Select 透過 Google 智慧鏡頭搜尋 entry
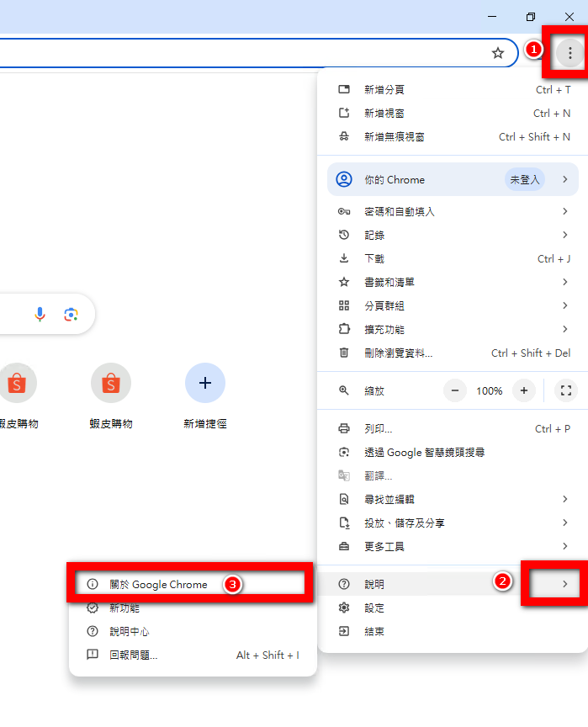 (453, 452)
